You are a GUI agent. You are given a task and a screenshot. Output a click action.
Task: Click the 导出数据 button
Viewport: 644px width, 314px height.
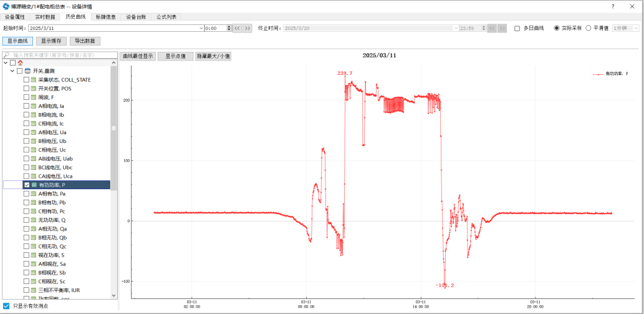[85, 41]
